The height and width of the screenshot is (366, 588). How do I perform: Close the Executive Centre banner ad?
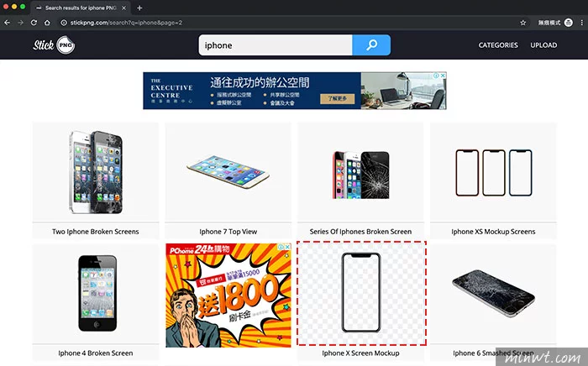[443, 76]
